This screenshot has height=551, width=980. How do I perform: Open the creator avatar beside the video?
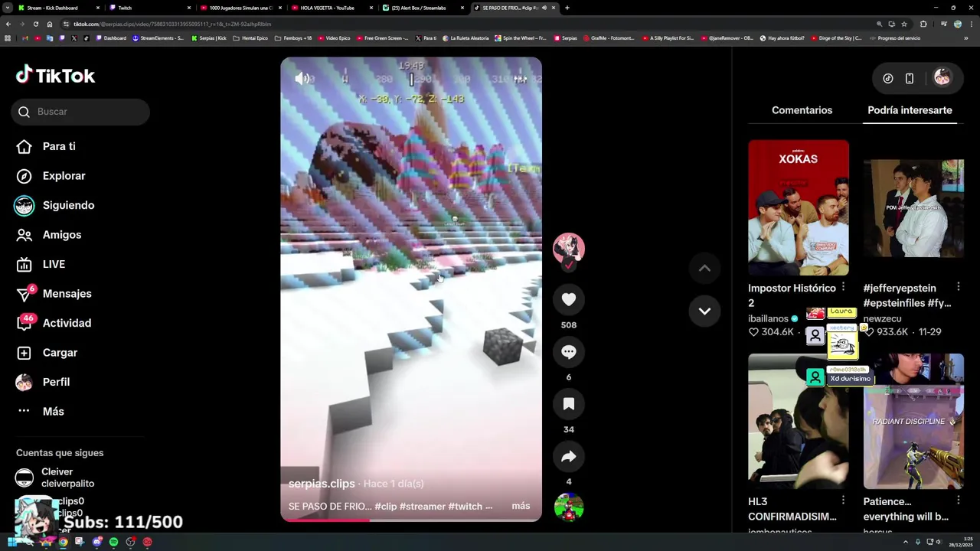(x=568, y=248)
